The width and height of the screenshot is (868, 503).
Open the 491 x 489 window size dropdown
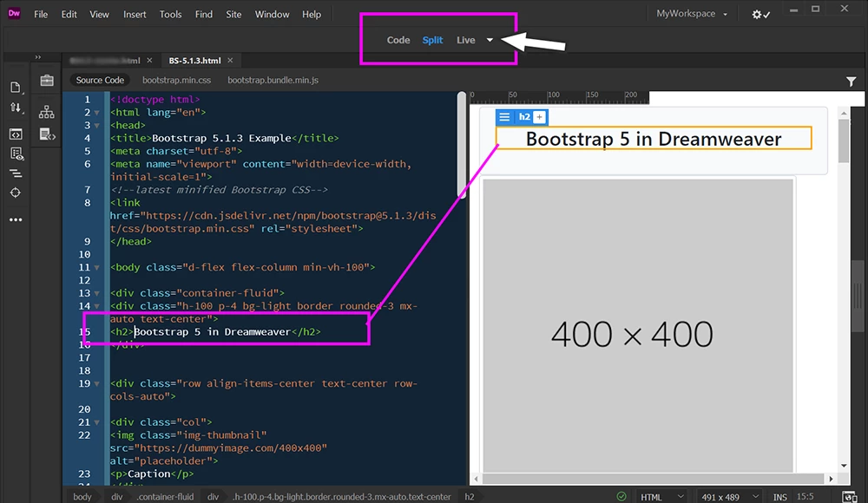[x=728, y=497]
